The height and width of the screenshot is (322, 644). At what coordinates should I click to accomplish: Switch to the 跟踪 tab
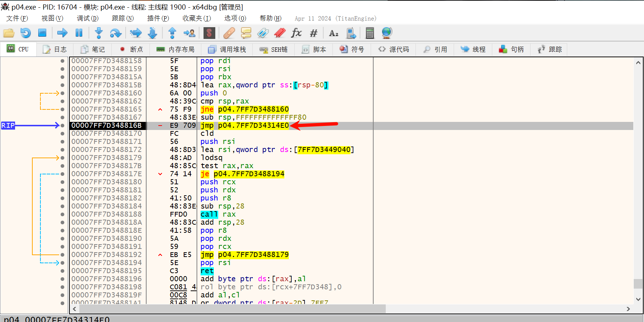pos(550,49)
